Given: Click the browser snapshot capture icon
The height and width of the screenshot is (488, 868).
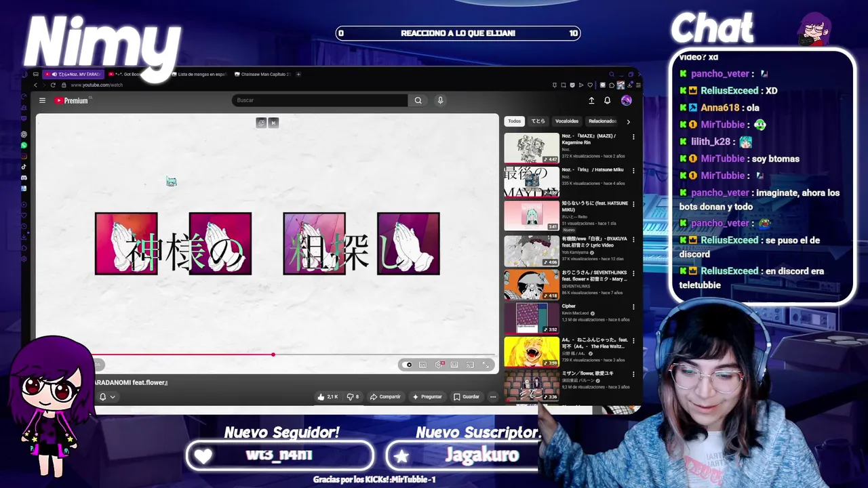Looking at the screenshot, I should [x=564, y=85].
